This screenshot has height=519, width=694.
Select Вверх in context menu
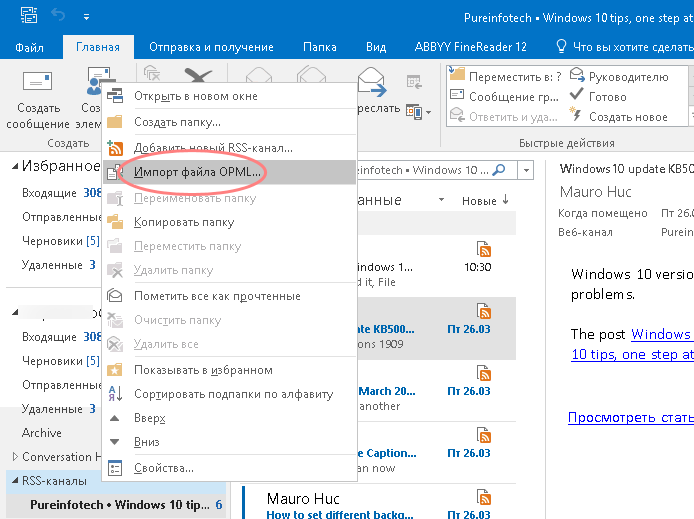click(229, 418)
